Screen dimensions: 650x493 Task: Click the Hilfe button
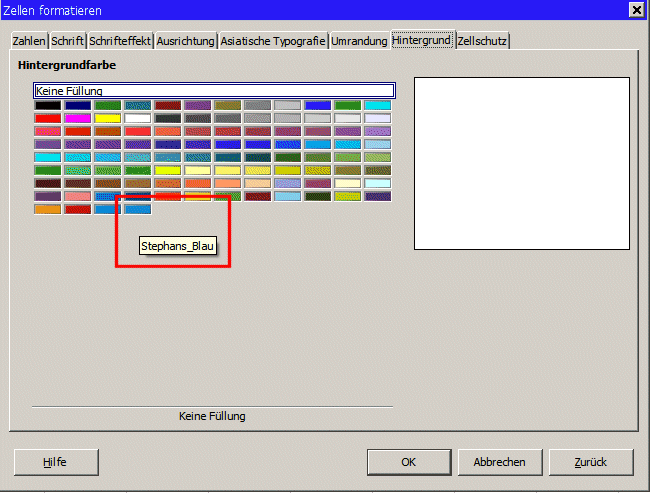click(x=56, y=462)
